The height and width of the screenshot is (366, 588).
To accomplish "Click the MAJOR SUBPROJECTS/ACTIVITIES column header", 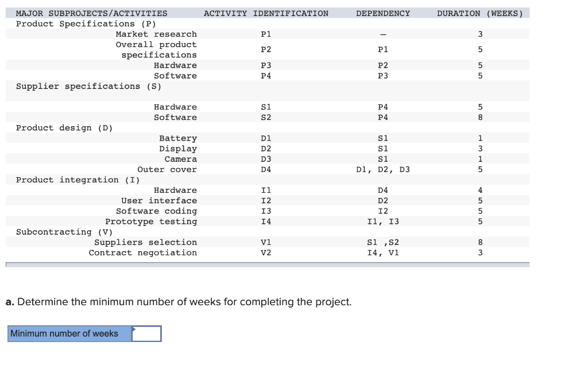I will pos(92,13).
